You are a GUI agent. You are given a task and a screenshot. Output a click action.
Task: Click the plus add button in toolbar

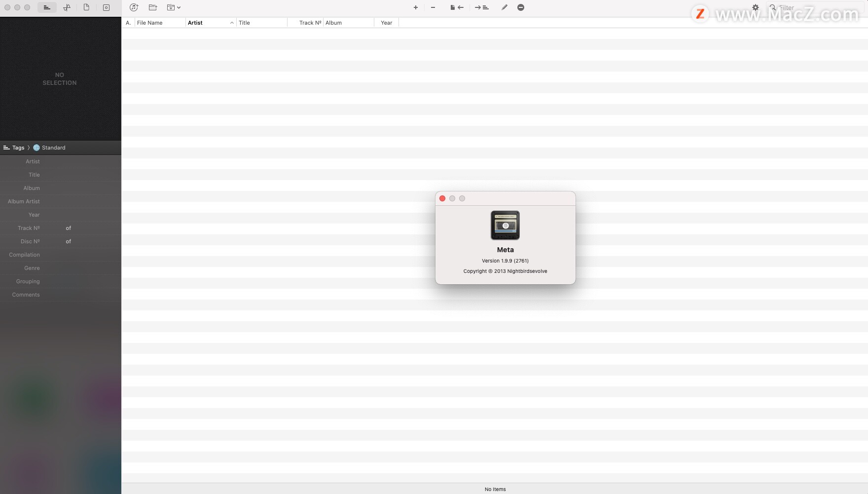(416, 7)
